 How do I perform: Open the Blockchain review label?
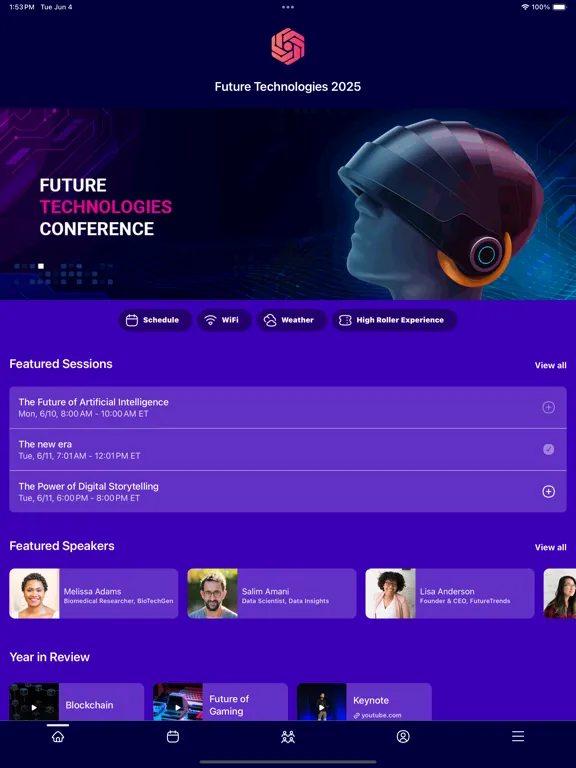[89, 705]
